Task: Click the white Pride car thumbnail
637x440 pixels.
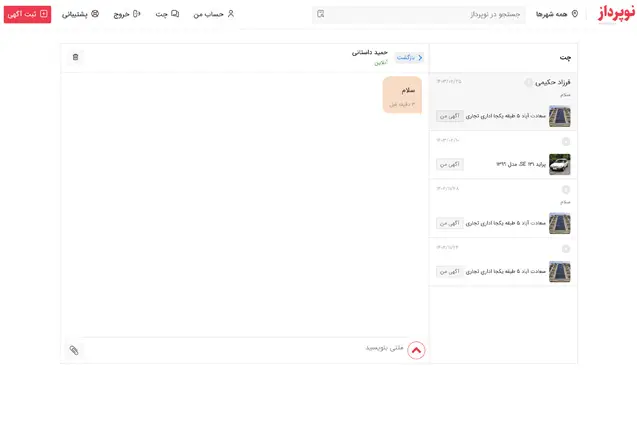Action: pyautogui.click(x=559, y=164)
